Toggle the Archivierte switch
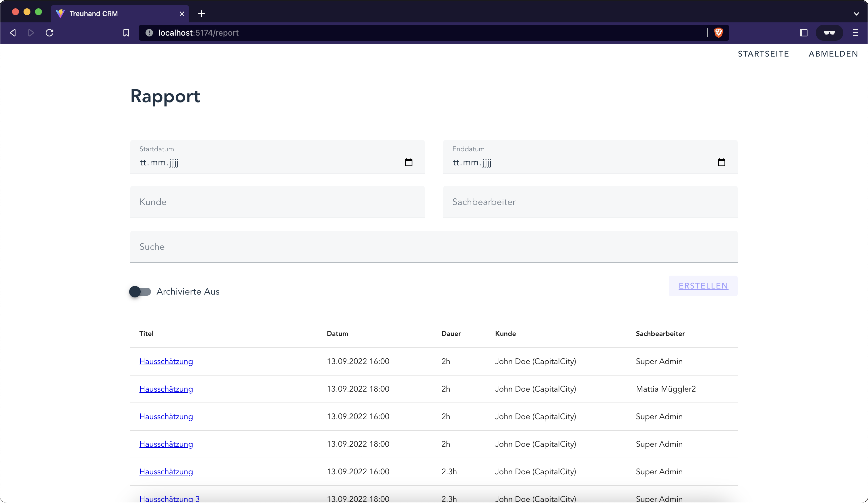The image size is (868, 503). click(x=140, y=292)
